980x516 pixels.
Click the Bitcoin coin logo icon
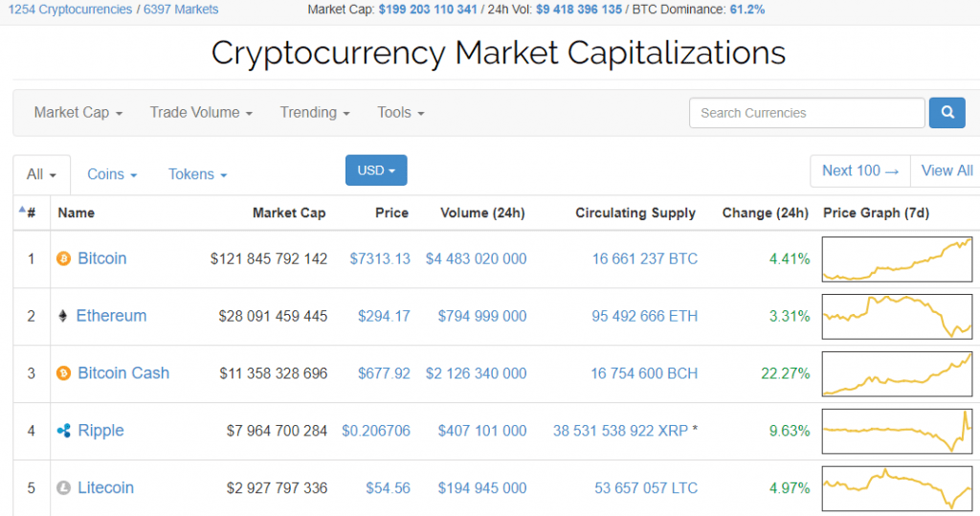64,258
